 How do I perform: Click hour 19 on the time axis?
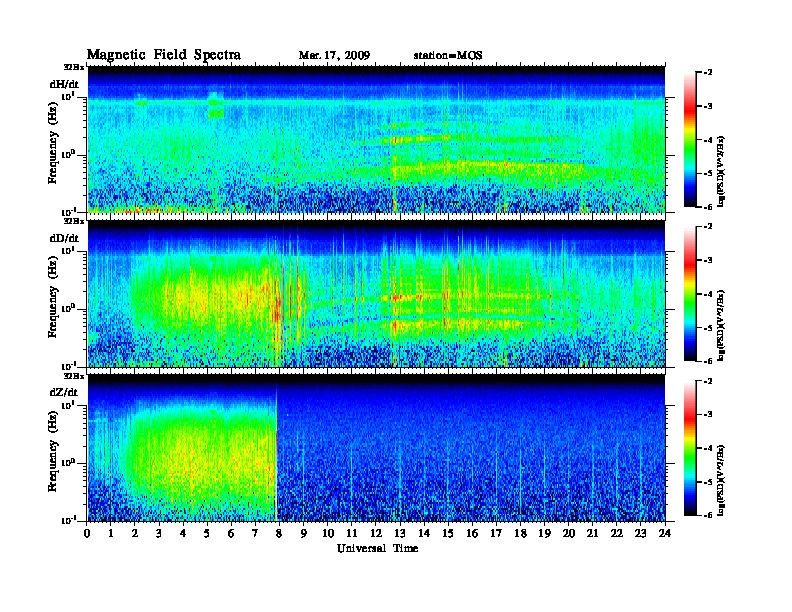[544, 534]
